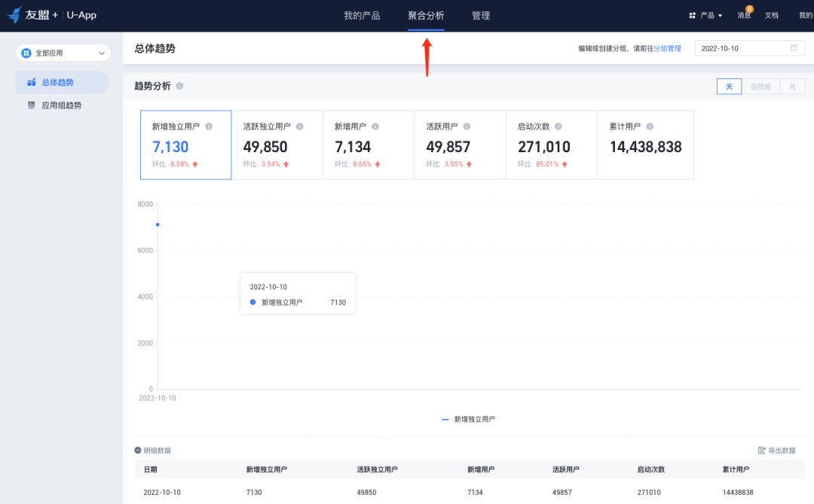This screenshot has height=504, width=814.
Task: Click the 85.01% 环比 value
Action: coord(547,164)
